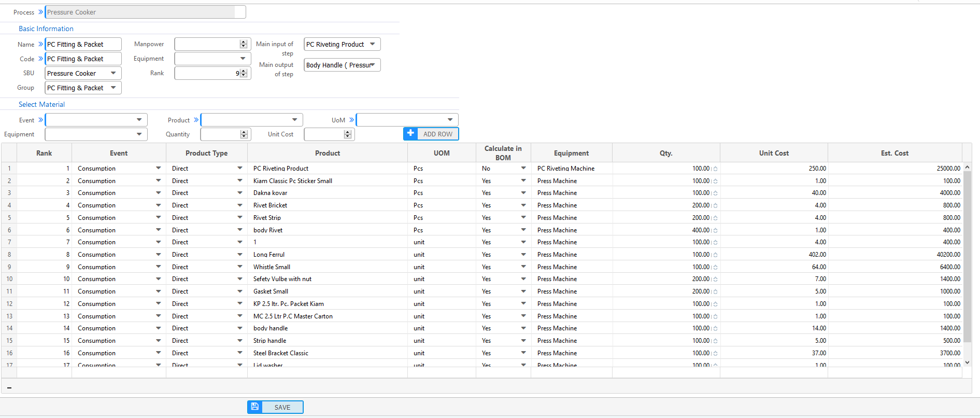Select the PC Riveting Machine equipment cell
The image size is (980, 418).
(x=571, y=168)
